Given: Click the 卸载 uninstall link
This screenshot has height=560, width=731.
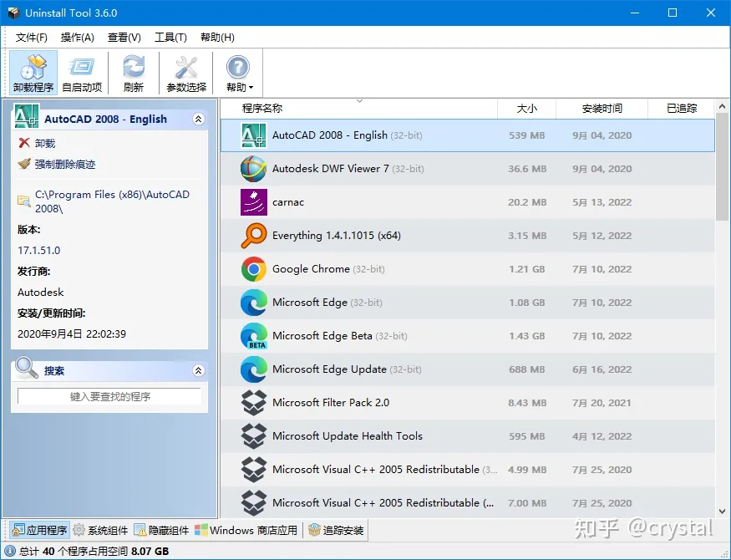Looking at the screenshot, I should (44, 143).
